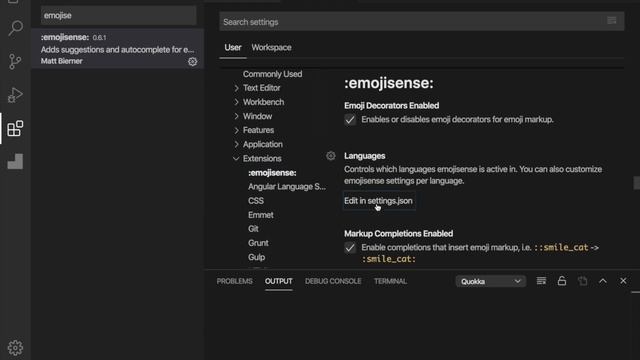The height and width of the screenshot is (360, 640).
Task: Open DEBUG CONSOLE panel tab
Action: [x=333, y=281]
